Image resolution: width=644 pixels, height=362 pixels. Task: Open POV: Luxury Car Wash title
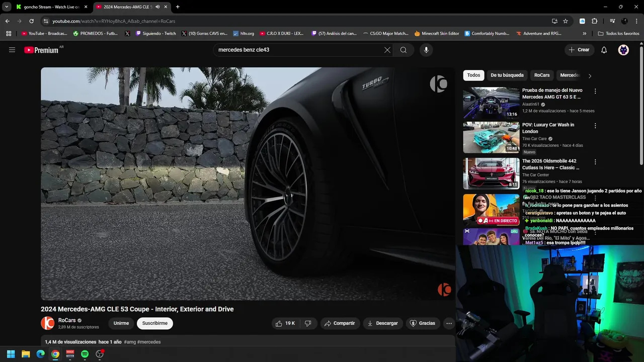[548, 128]
